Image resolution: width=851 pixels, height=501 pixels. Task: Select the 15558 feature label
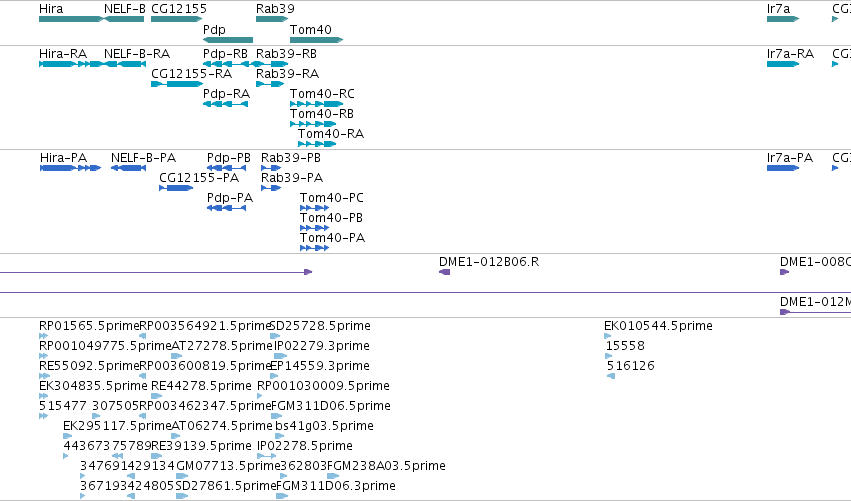pyautogui.click(x=625, y=347)
